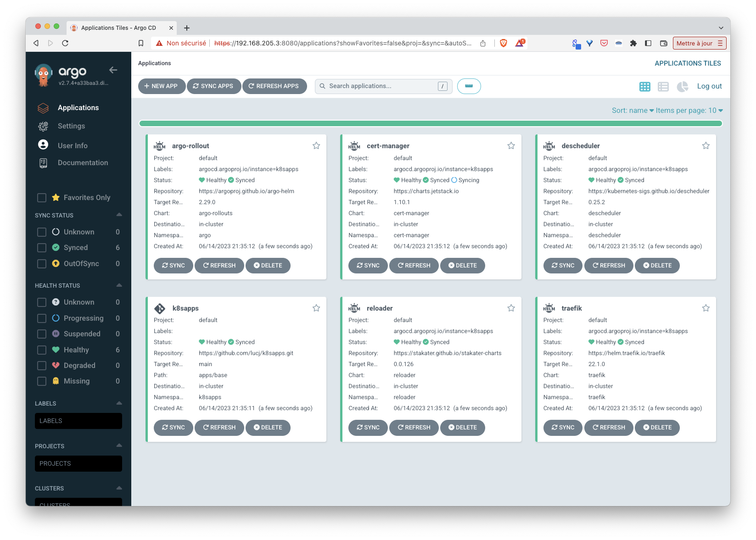Click the Helm icon on traefik tile
The width and height of the screenshot is (756, 540).
(x=549, y=308)
